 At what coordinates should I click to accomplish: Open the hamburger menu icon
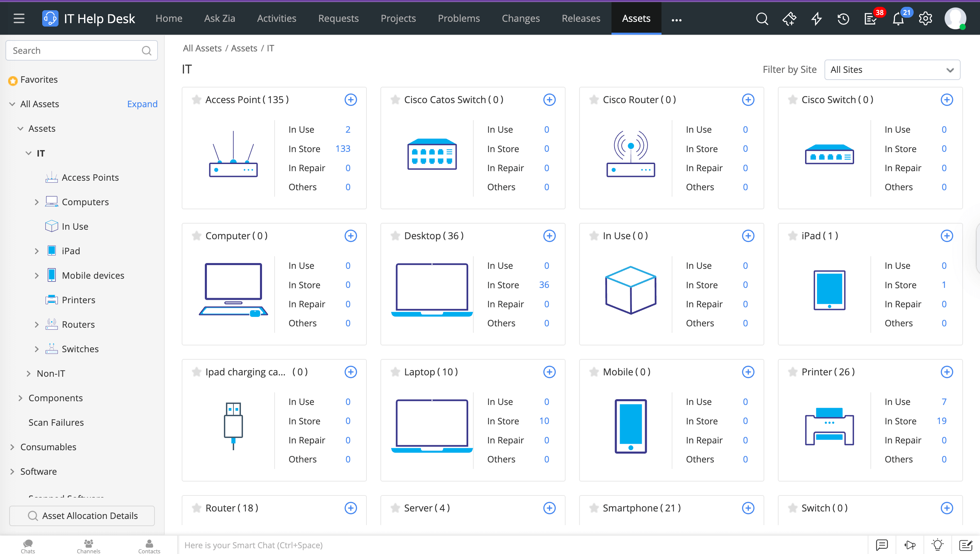click(19, 18)
